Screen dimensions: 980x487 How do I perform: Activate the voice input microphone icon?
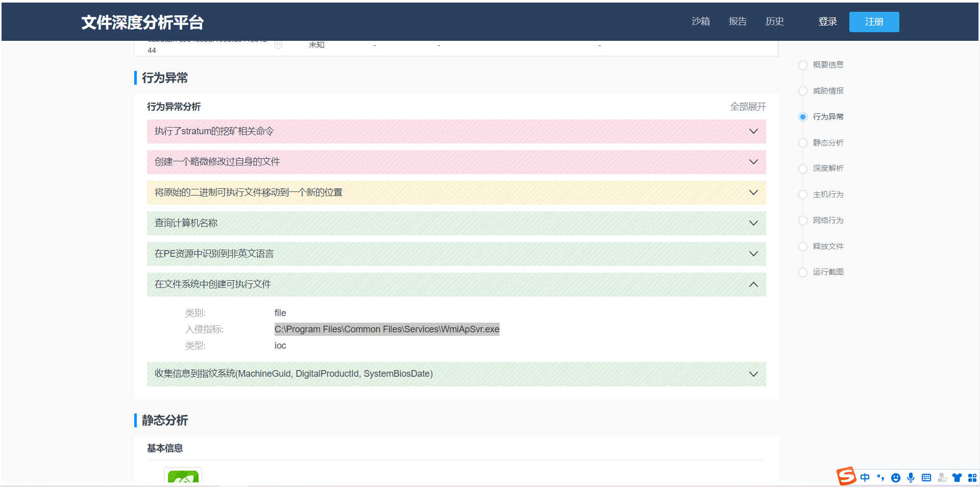911,477
